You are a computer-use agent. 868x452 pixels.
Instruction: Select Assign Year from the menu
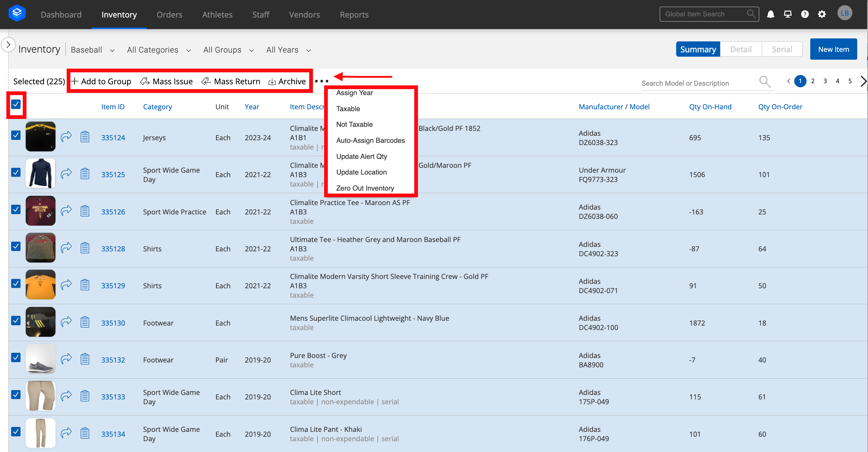coord(354,92)
